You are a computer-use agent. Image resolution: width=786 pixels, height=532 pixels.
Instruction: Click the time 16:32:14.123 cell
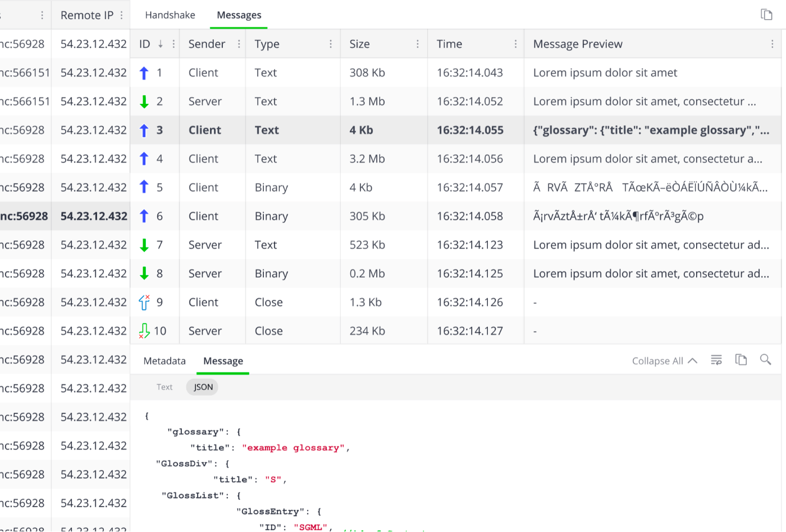coord(470,245)
